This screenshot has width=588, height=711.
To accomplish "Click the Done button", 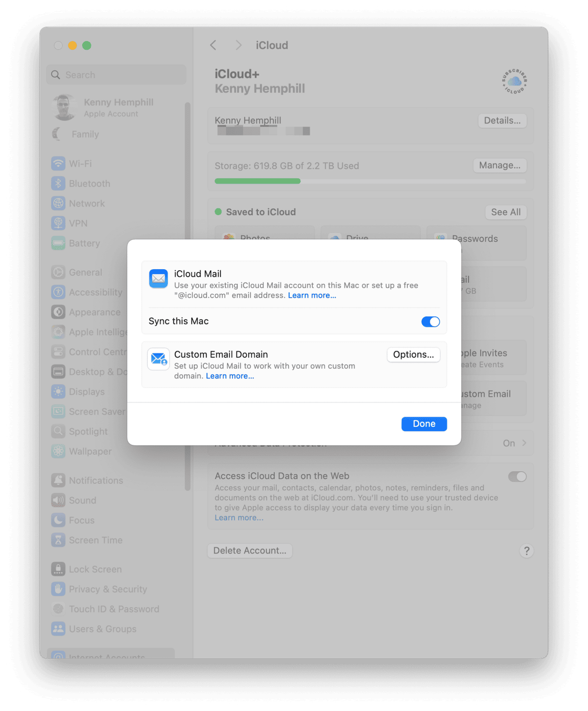I will [x=424, y=424].
